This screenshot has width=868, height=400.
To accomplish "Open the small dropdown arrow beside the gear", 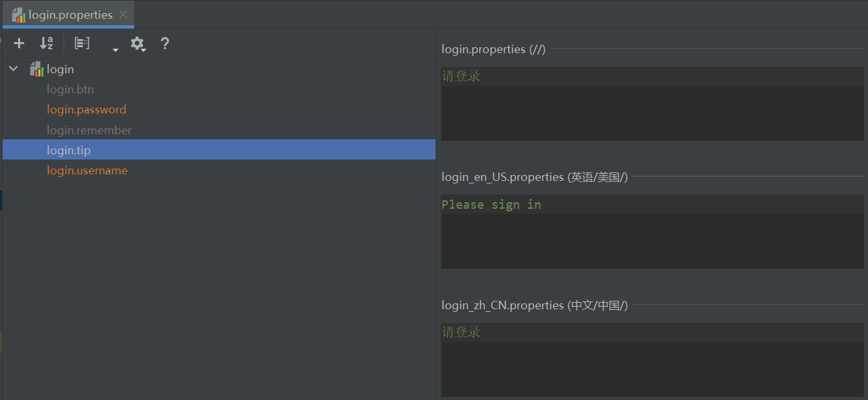I will [x=115, y=49].
